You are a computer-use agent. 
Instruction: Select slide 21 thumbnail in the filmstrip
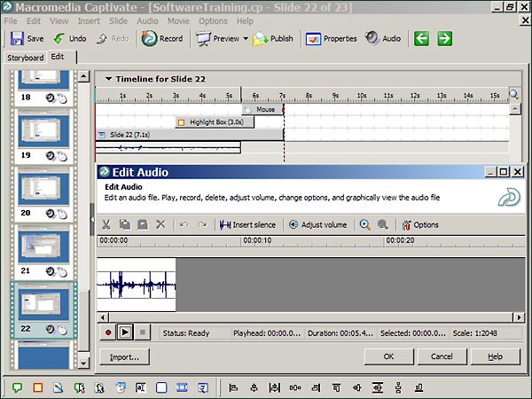[x=43, y=246]
